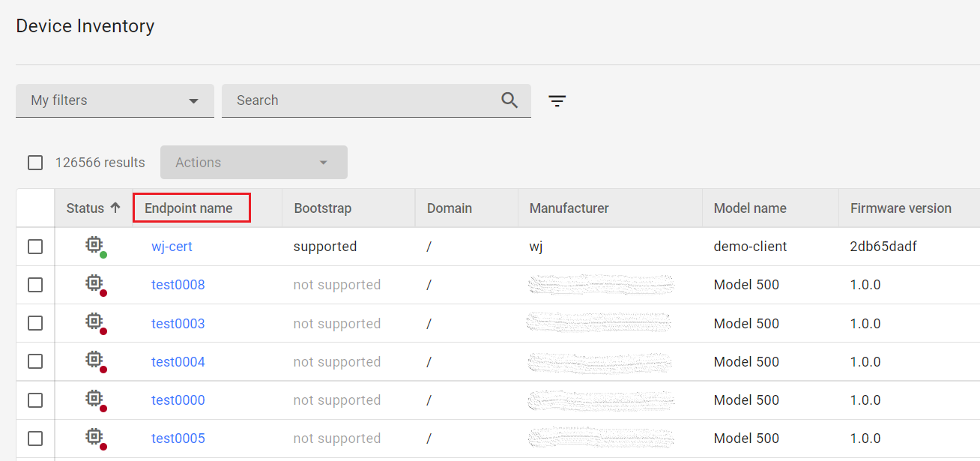Open the My filters dropdown
This screenshot has width=980, height=461.
point(115,100)
